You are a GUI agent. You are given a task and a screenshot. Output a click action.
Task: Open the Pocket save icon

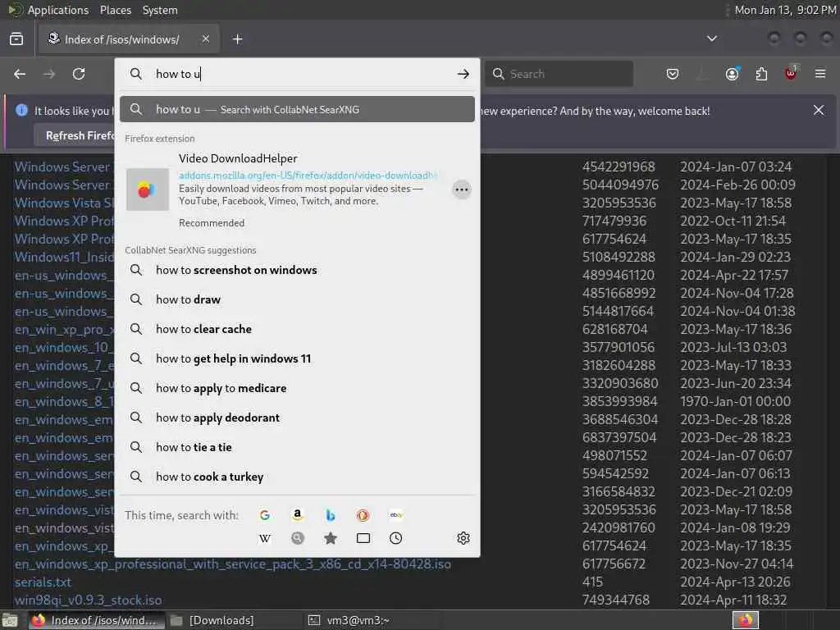[673, 74]
